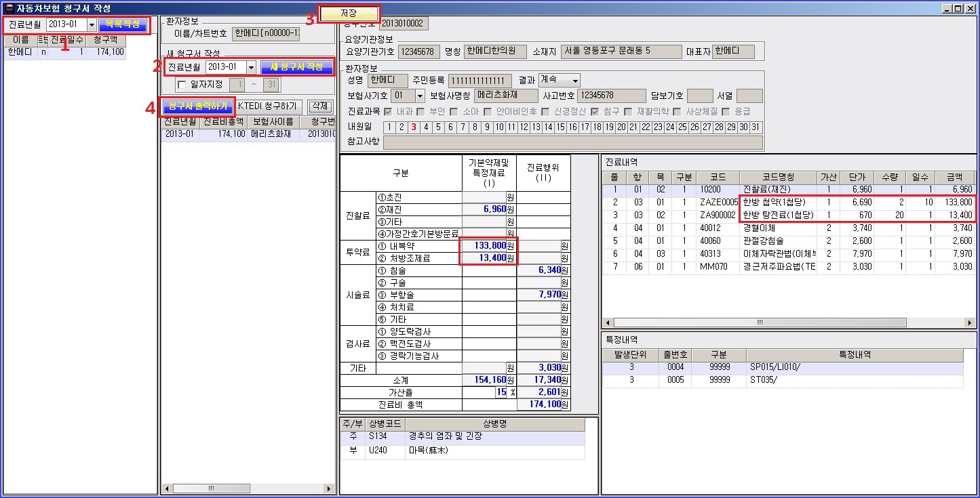Select the MM070 경근저주파요법 row
980x498 pixels.
pyautogui.click(x=789, y=267)
